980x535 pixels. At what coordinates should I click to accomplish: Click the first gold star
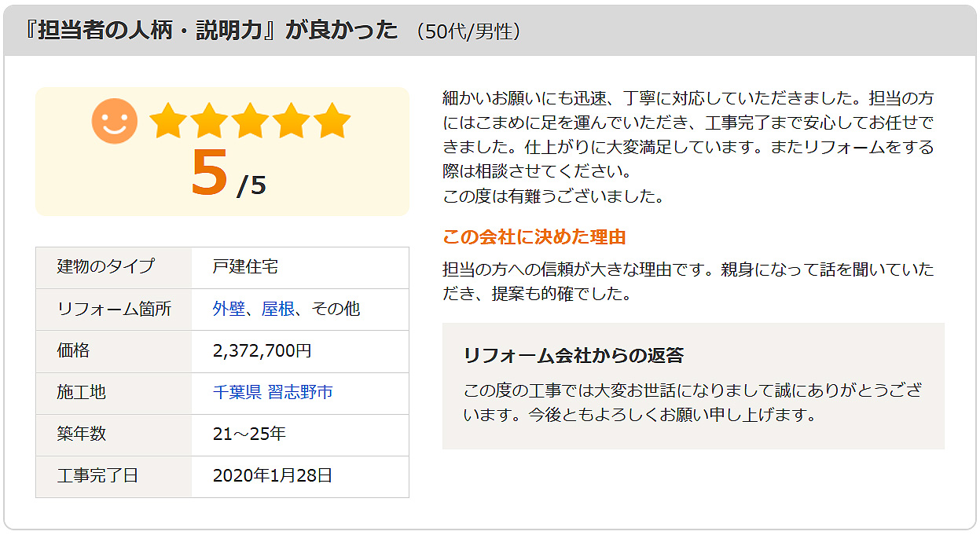pyautogui.click(x=168, y=121)
